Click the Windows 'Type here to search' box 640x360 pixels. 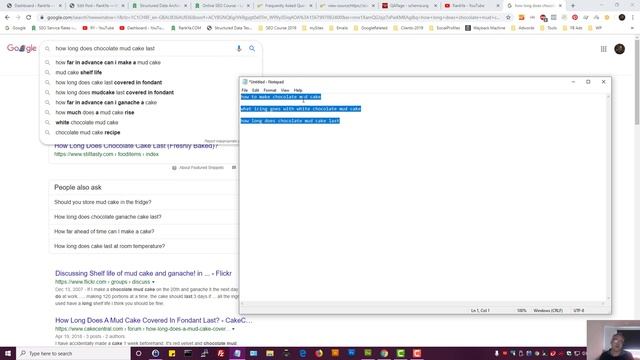coord(73,353)
